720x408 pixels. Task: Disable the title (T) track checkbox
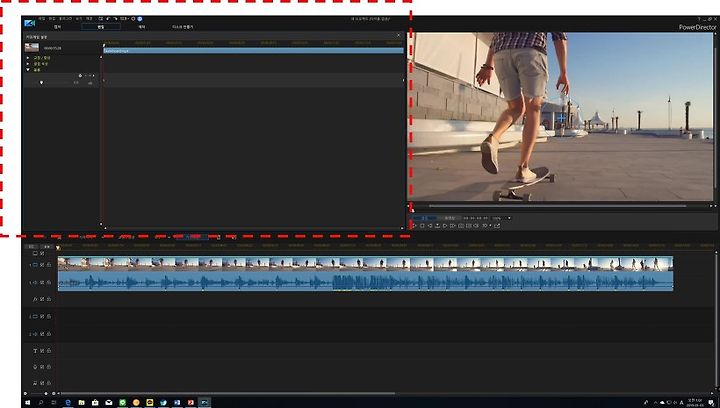pyautogui.click(x=42, y=351)
